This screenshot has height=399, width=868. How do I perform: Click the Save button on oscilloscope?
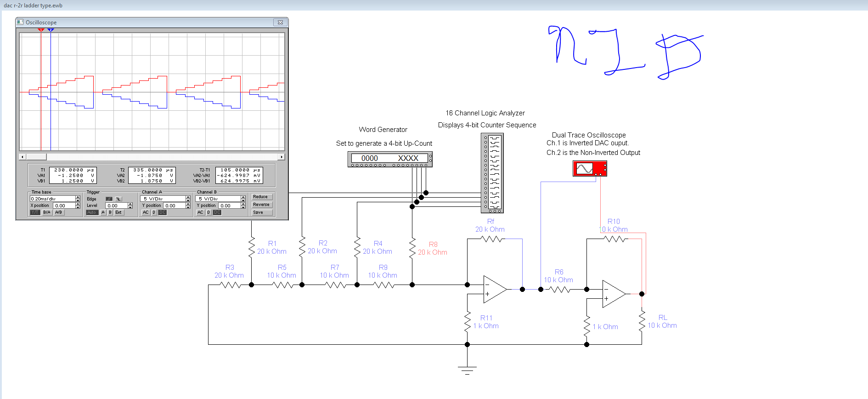(x=262, y=212)
